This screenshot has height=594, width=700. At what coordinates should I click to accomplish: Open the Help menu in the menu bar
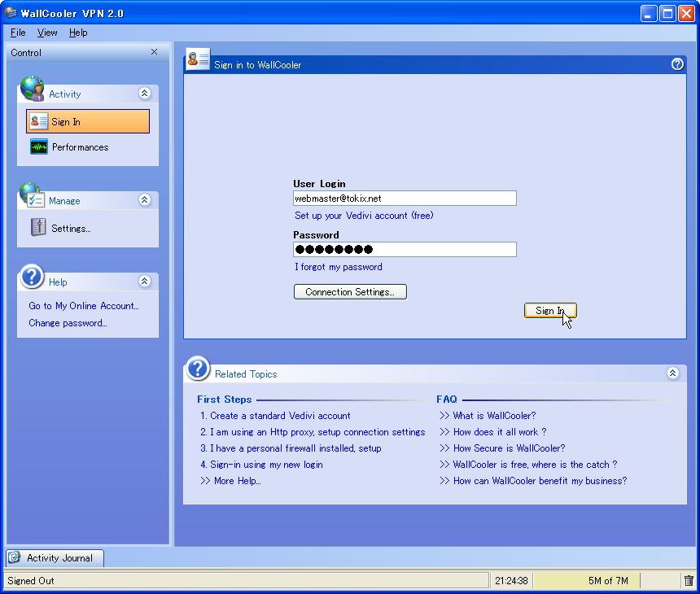78,33
